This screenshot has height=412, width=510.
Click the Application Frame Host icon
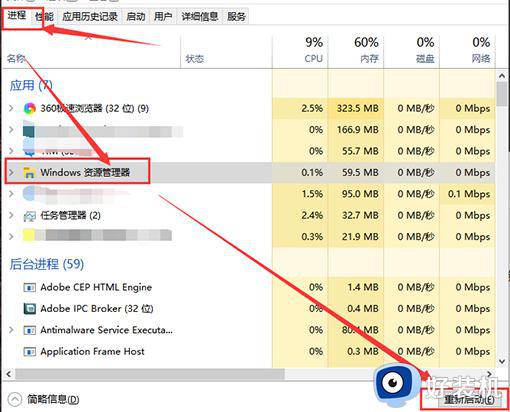29,351
